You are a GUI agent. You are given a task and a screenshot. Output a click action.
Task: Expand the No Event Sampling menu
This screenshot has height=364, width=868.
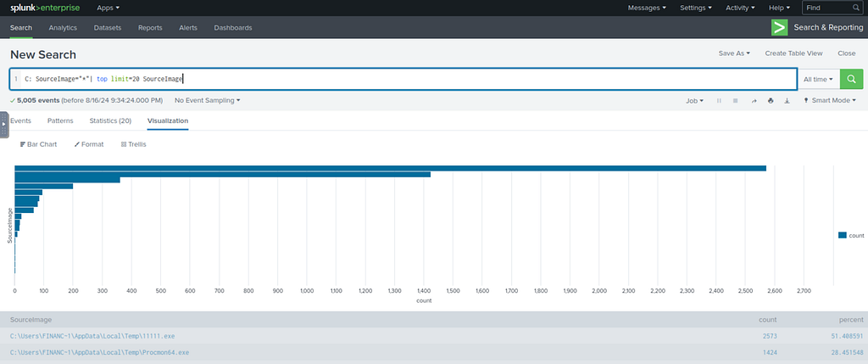pyautogui.click(x=208, y=101)
